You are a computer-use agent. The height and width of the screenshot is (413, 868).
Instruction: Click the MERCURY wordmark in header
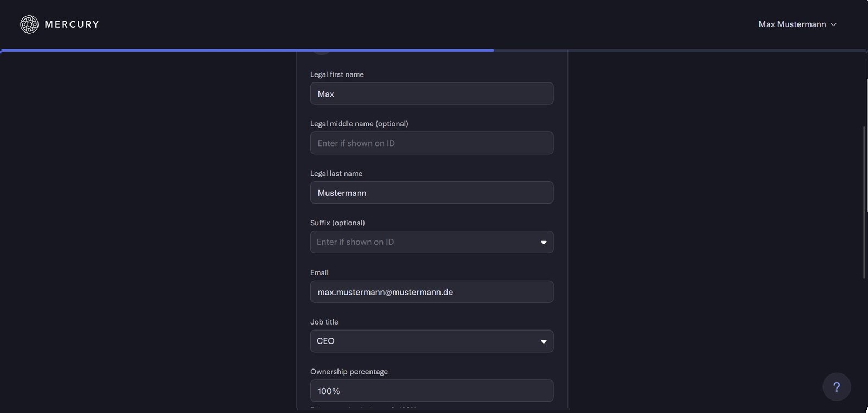(72, 24)
